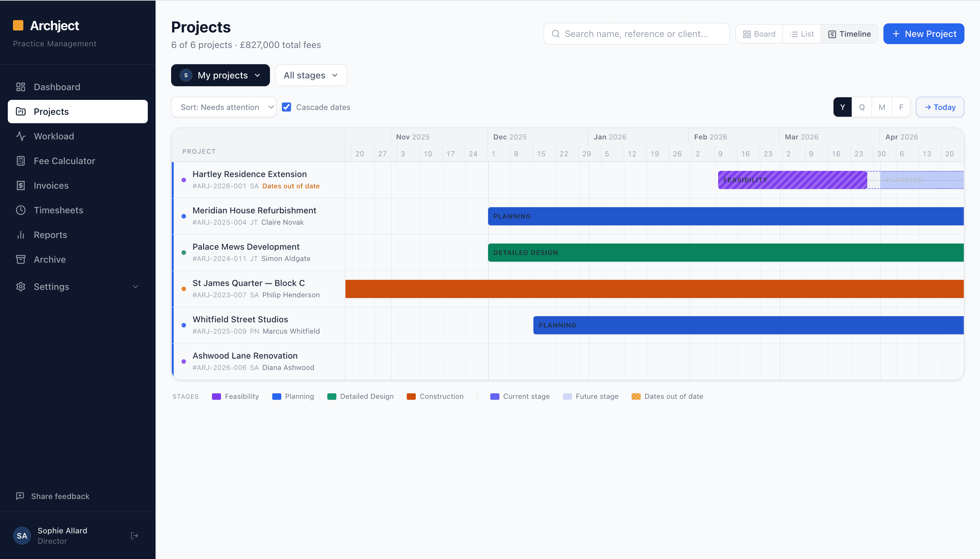Click St James Quarter orange construction bar
980x559 pixels.
click(x=654, y=289)
